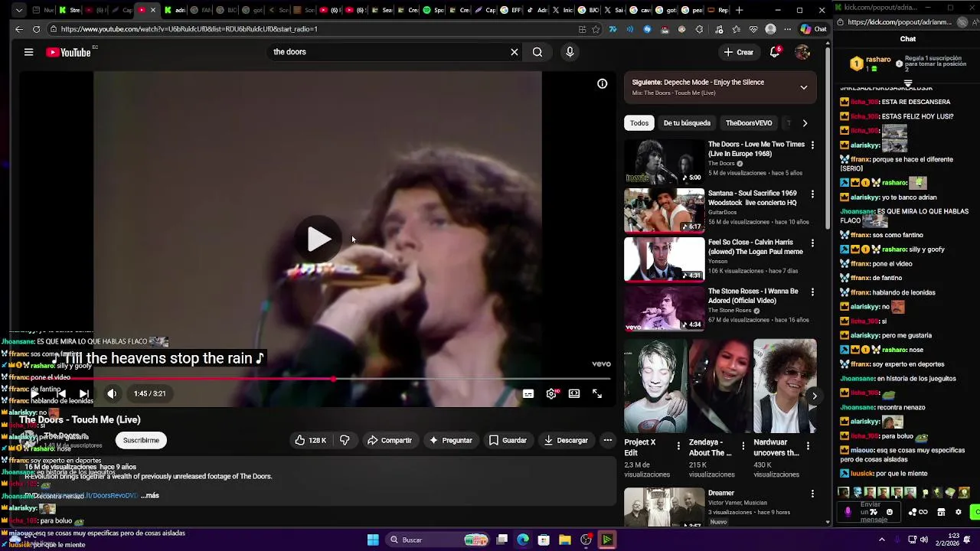Go back in browser
Image resolution: width=980 pixels, height=551 pixels.
click(18, 29)
